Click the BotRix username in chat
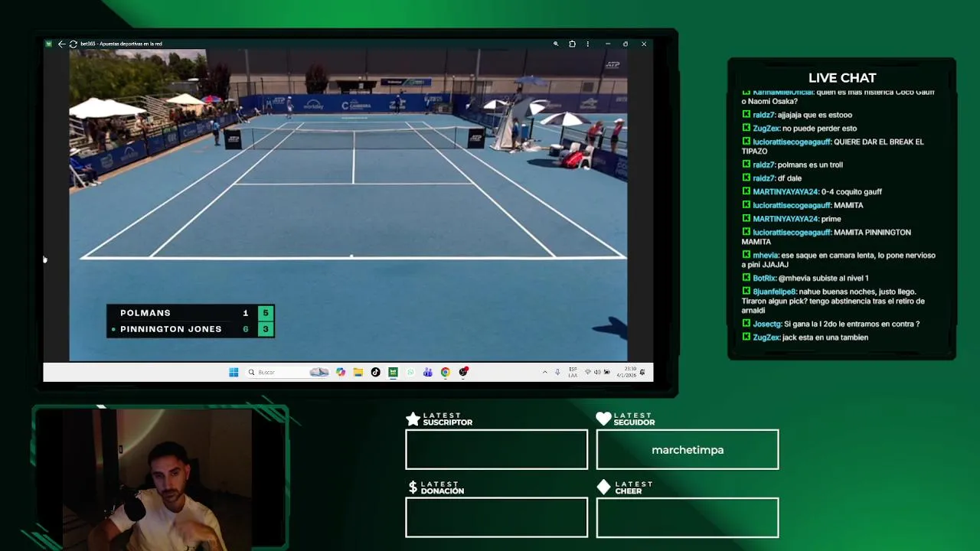Viewport: 980px width, 551px height. coord(764,279)
